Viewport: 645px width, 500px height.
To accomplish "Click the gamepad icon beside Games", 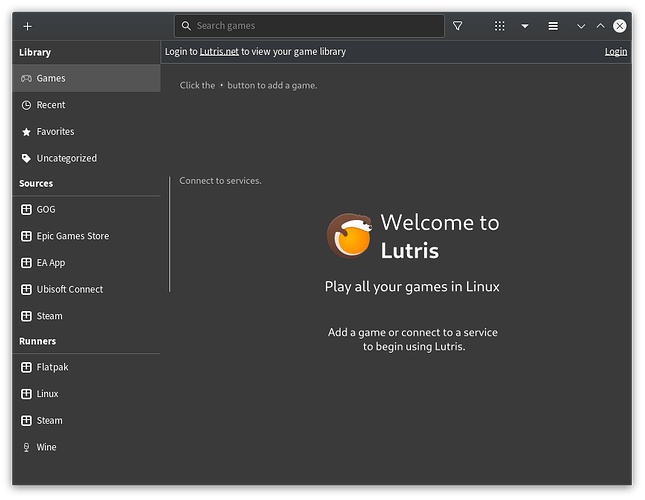I will pyautogui.click(x=26, y=78).
